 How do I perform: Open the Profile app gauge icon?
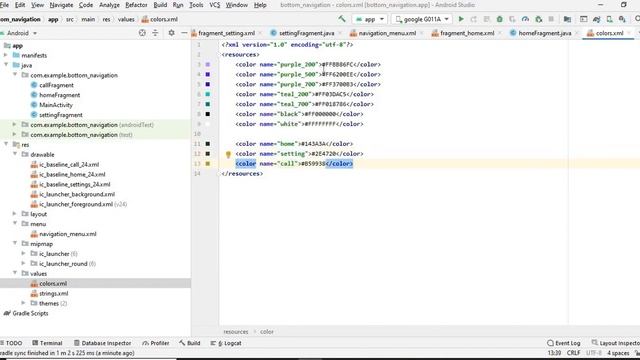tap(525, 19)
